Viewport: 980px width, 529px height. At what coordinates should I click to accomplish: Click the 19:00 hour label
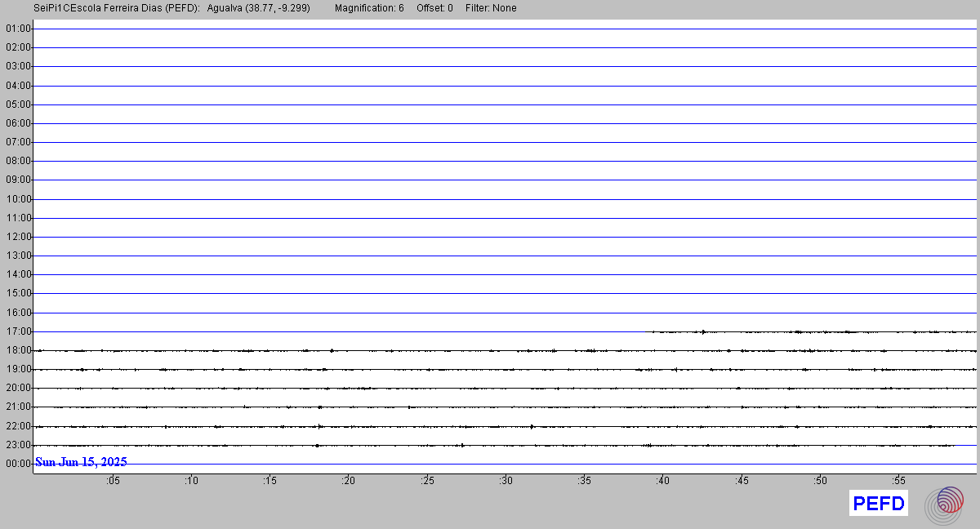(18, 369)
